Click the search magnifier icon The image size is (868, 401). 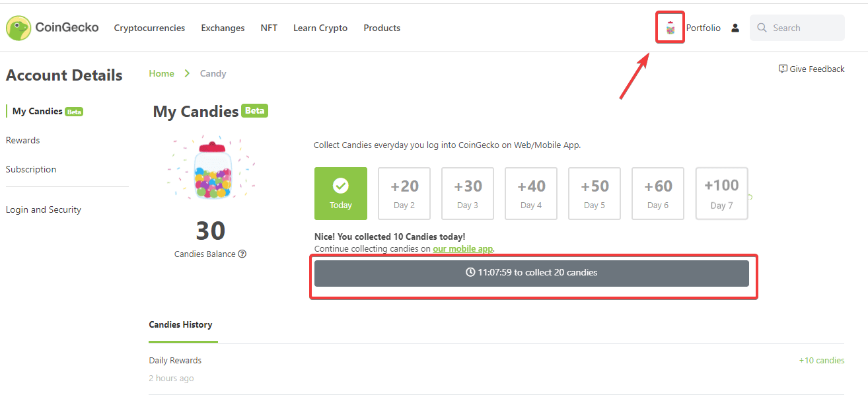tap(762, 27)
